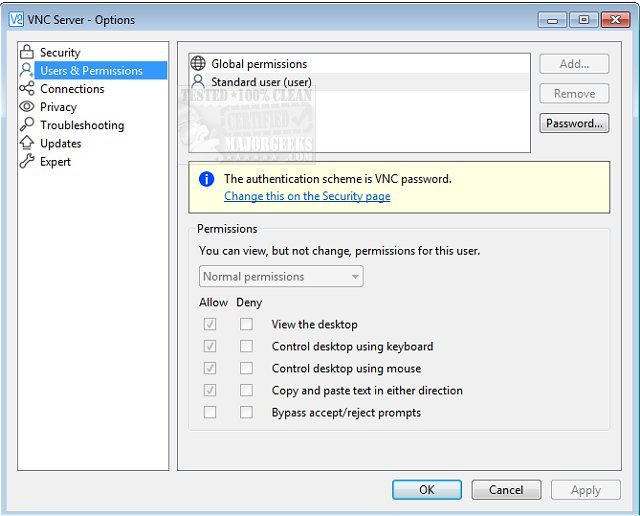Viewport: 640px width, 516px height.
Task: Check Deny for Copy and paste text
Action: [246, 390]
